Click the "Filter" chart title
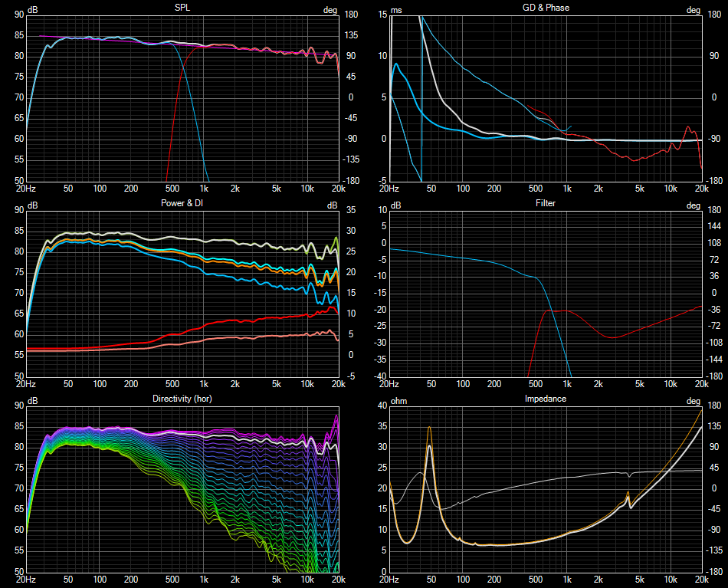The height and width of the screenshot is (588, 728). pos(546,203)
